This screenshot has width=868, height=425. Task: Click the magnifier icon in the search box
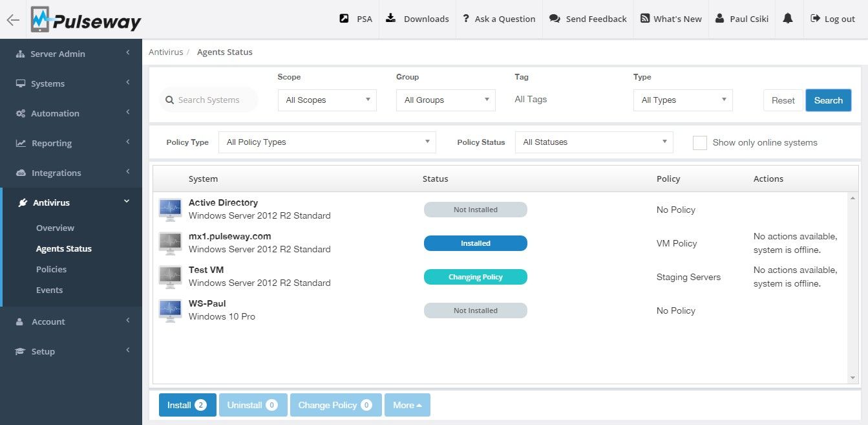click(x=170, y=100)
